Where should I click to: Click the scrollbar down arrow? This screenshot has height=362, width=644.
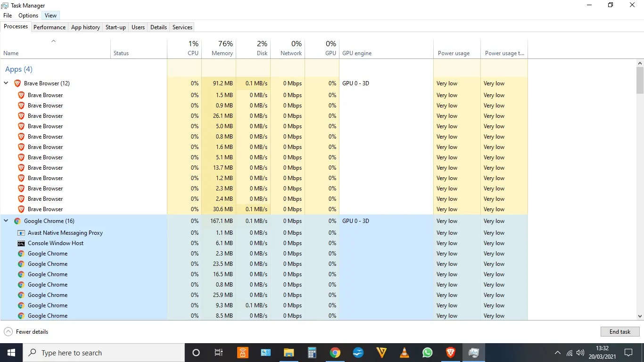pos(640,316)
